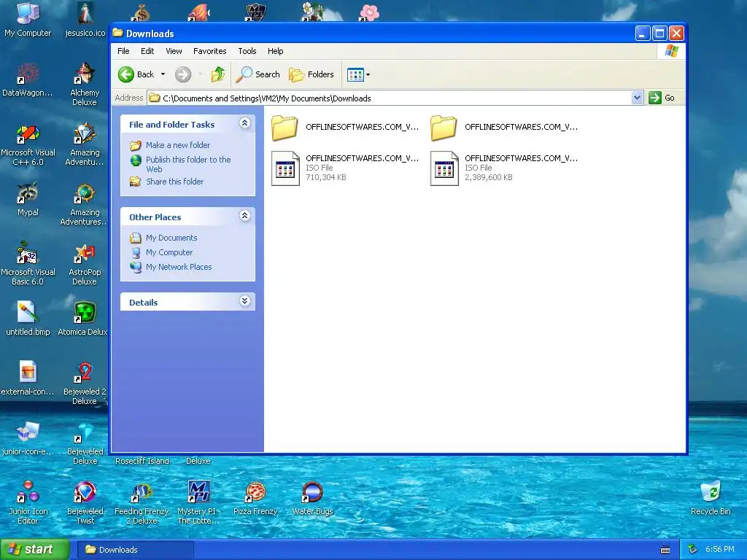Screen dimensions: 747x560
Task: Select the first OFFLINESOFTWARES folder on the left
Action: (345, 128)
